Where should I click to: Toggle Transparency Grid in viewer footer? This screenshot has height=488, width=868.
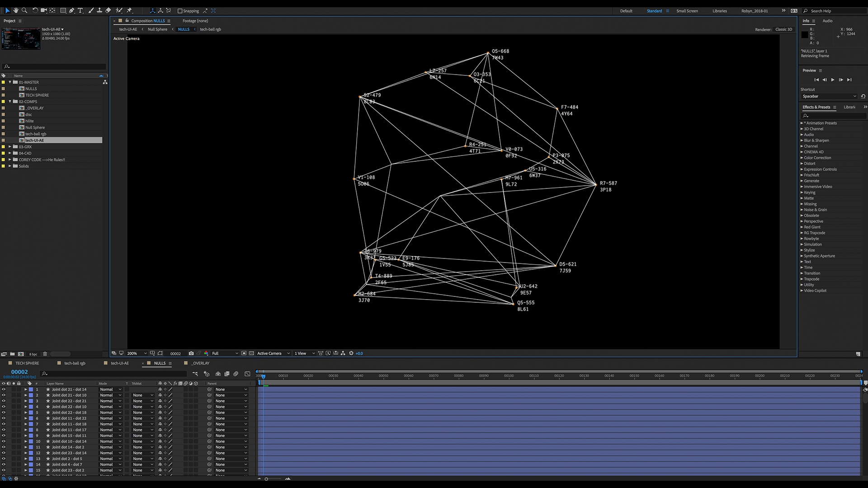[252, 353]
